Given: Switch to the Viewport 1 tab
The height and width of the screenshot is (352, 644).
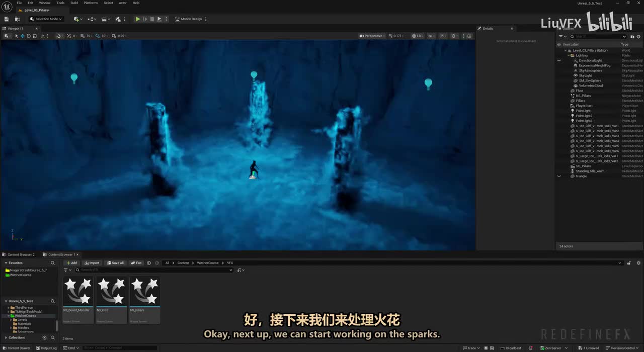Looking at the screenshot, I should point(16,29).
